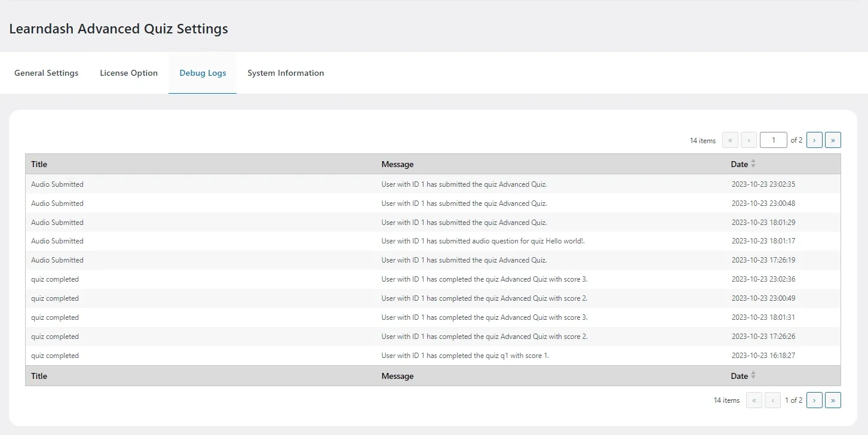This screenshot has width=868, height=435.
Task: Switch to the General Settings tab
Action: coord(46,73)
